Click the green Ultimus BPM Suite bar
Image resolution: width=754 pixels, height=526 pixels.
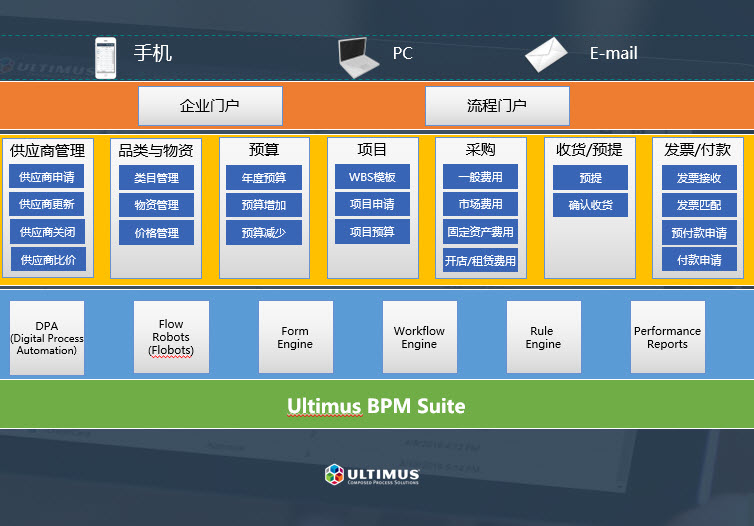pos(376,406)
